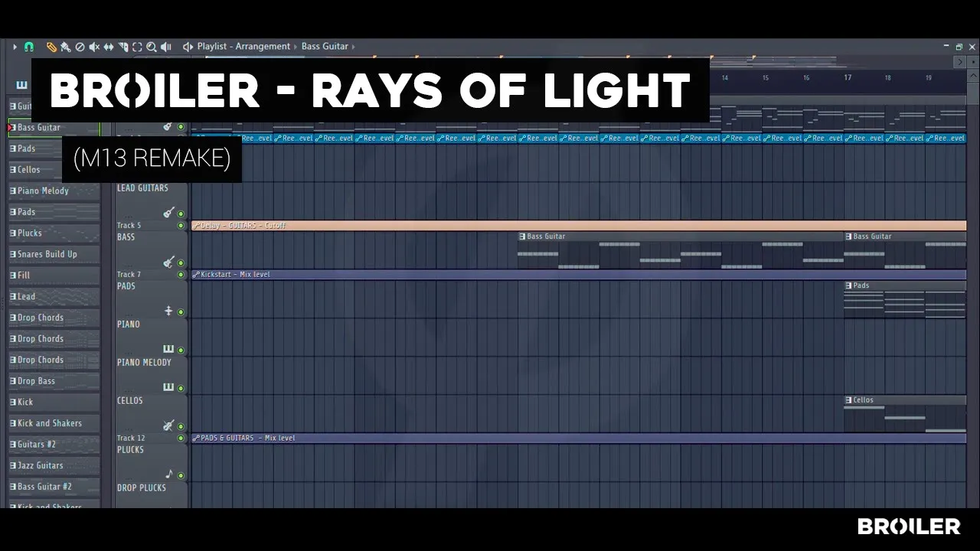This screenshot has width=980, height=551.
Task: Mute the PIANO track
Action: tap(181, 350)
